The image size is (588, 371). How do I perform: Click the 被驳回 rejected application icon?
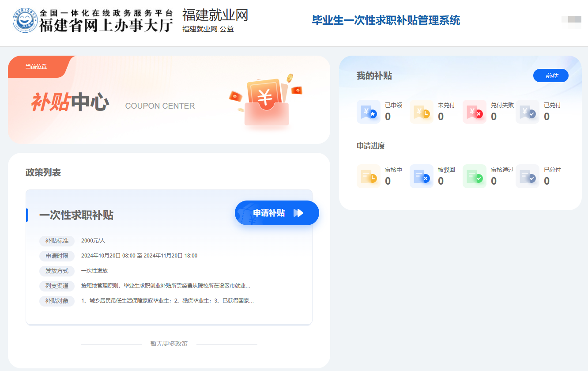[x=421, y=176]
